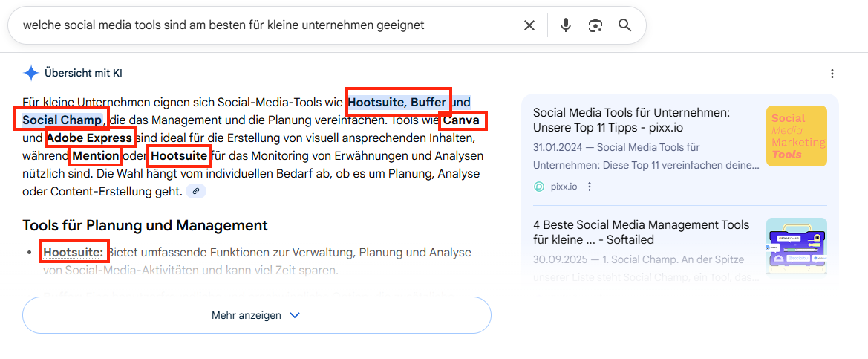
Task: Expand overview with Mehr anzeigen button
Action: coord(256,315)
